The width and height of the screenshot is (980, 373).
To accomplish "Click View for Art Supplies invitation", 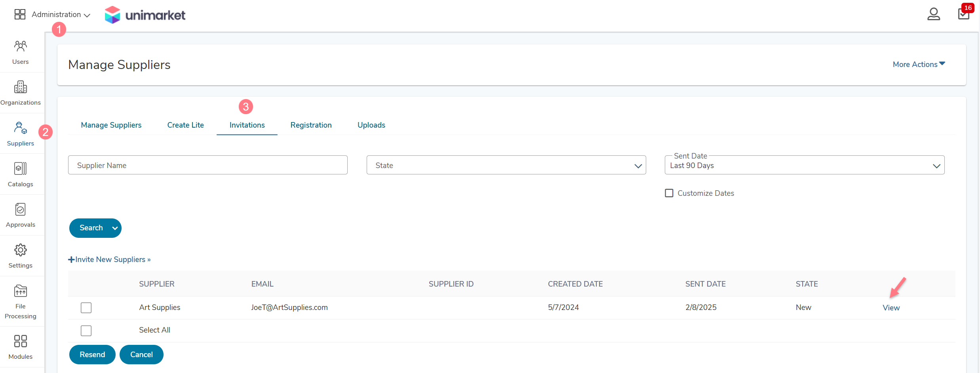I will [891, 308].
